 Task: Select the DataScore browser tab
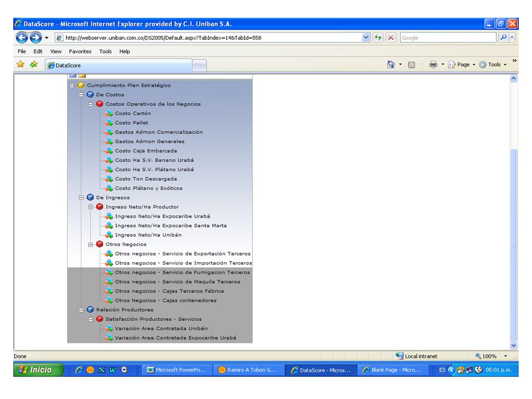[x=119, y=65]
